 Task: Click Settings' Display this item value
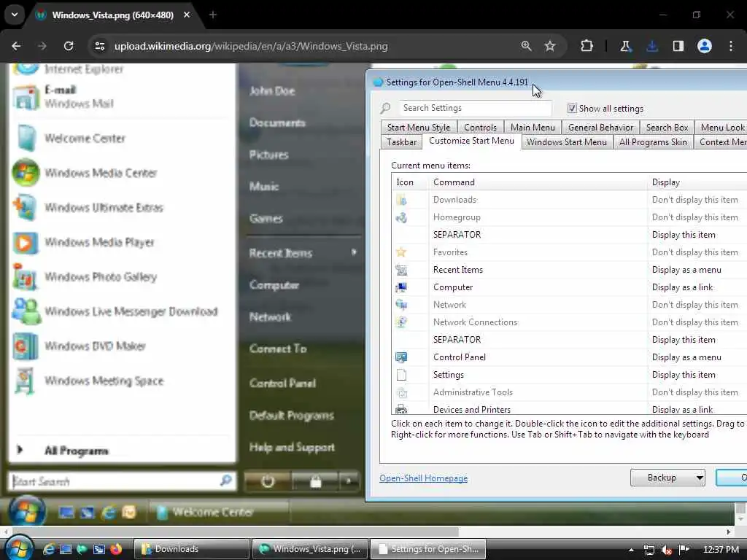pyautogui.click(x=684, y=375)
